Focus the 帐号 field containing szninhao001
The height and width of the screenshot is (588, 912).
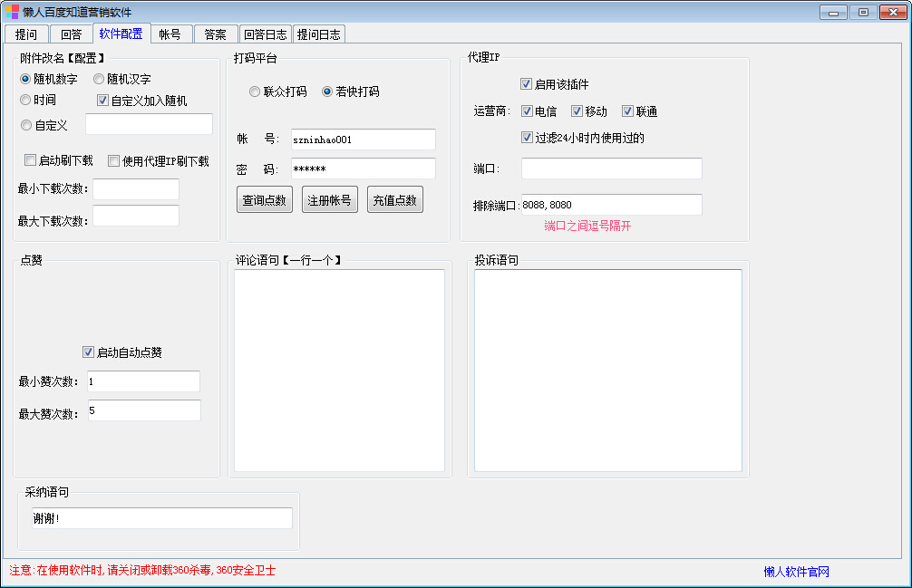[364, 140]
